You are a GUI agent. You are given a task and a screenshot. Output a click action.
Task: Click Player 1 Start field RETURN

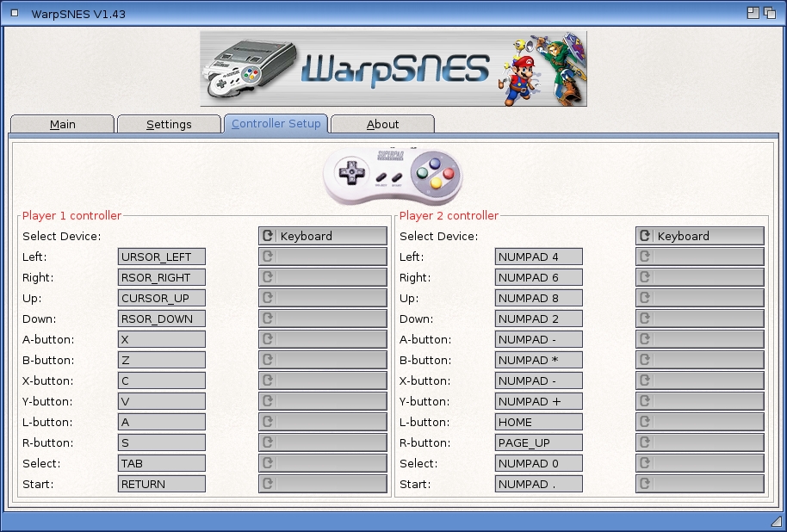tap(162, 484)
